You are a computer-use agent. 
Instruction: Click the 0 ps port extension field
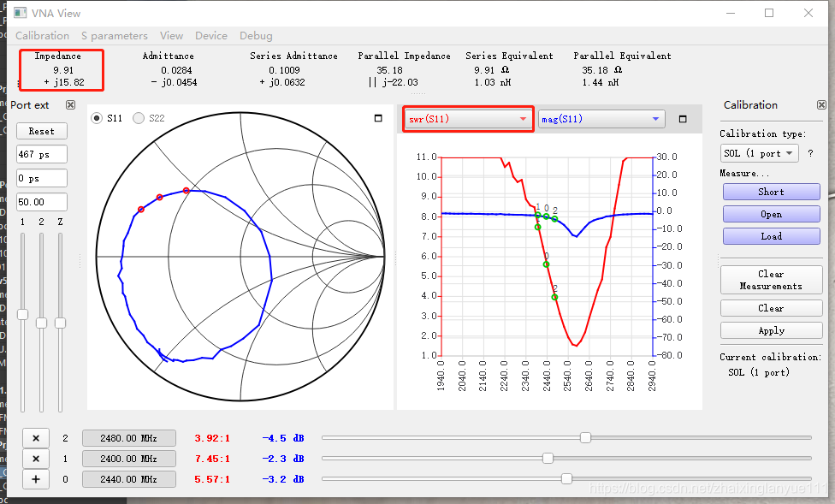42,178
